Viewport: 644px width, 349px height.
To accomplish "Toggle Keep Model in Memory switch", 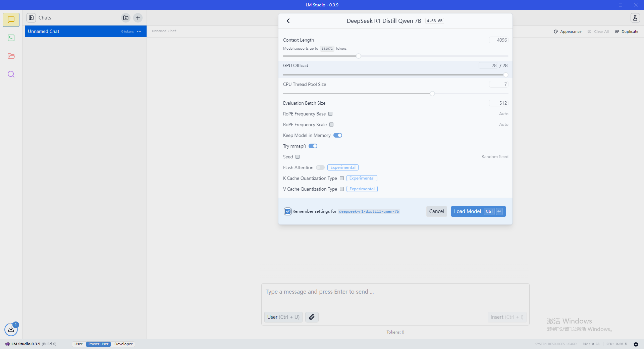I will [338, 135].
